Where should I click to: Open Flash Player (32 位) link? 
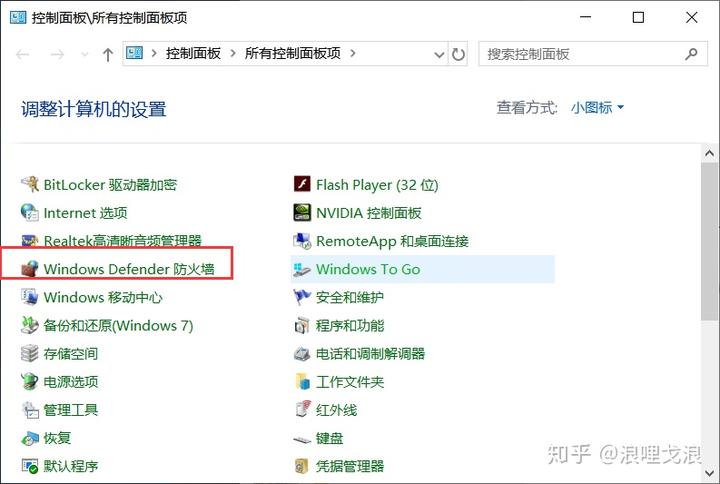point(377,185)
